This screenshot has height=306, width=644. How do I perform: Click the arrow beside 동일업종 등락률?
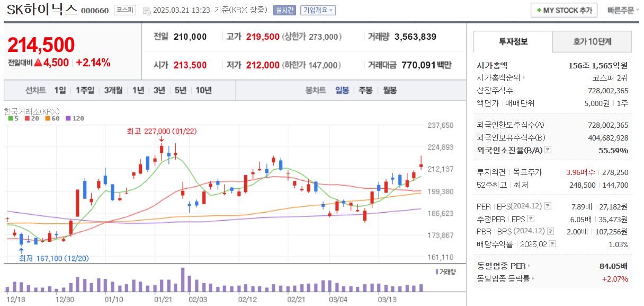point(533,278)
